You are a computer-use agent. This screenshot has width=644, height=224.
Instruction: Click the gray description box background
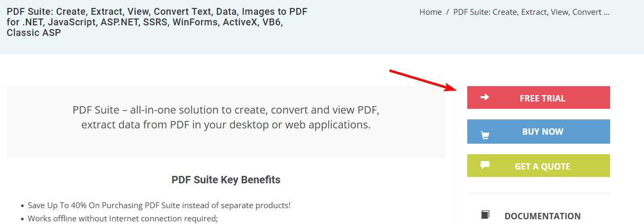coord(226,145)
